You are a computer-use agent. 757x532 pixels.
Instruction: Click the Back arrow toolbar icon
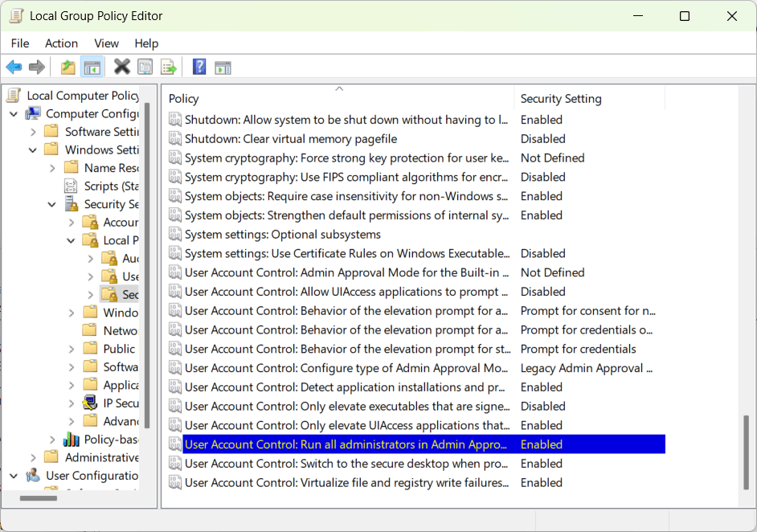(x=14, y=68)
